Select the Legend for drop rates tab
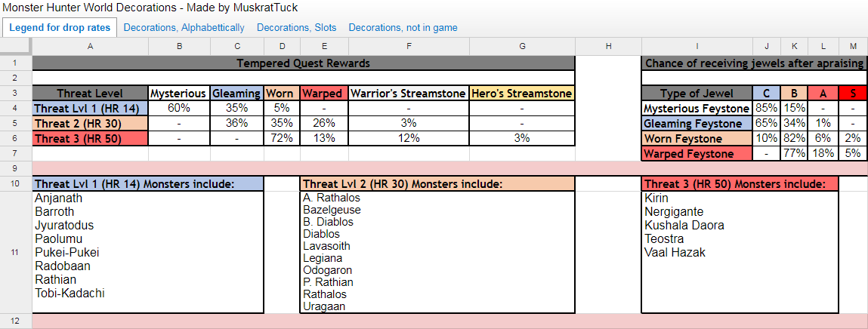 coord(60,28)
